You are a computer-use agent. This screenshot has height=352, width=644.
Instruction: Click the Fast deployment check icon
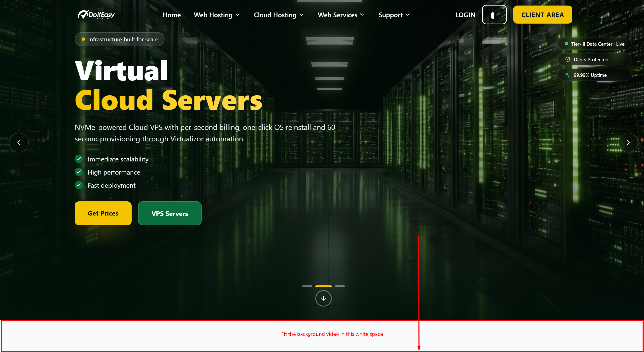point(79,185)
